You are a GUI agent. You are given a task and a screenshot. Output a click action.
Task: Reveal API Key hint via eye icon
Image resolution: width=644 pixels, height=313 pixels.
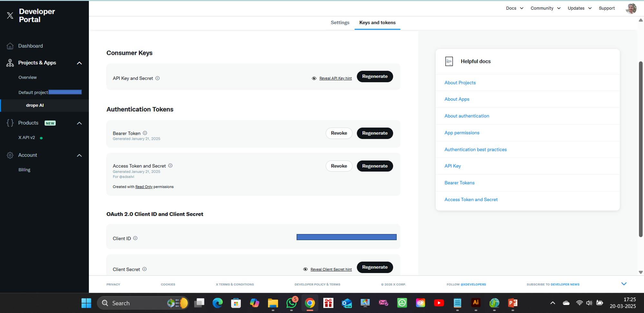click(x=314, y=78)
